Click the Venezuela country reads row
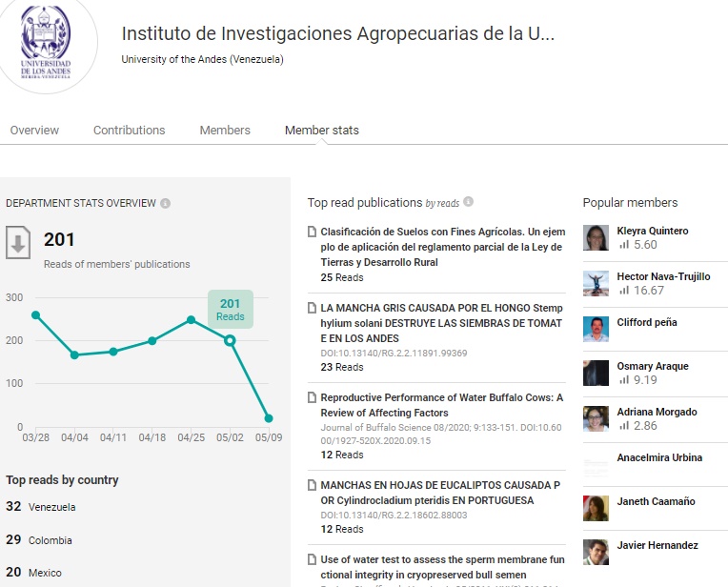 click(x=41, y=507)
